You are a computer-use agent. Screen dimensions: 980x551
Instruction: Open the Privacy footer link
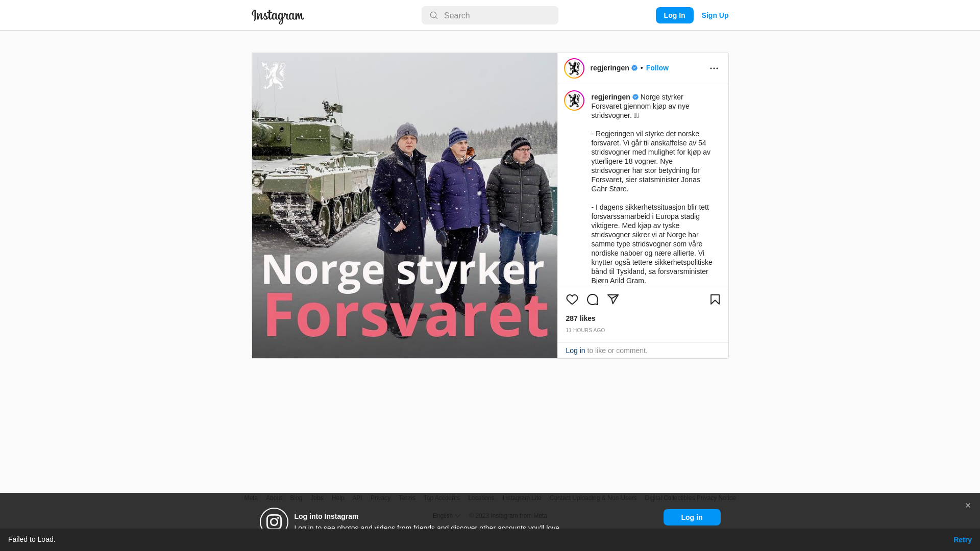[x=380, y=498]
